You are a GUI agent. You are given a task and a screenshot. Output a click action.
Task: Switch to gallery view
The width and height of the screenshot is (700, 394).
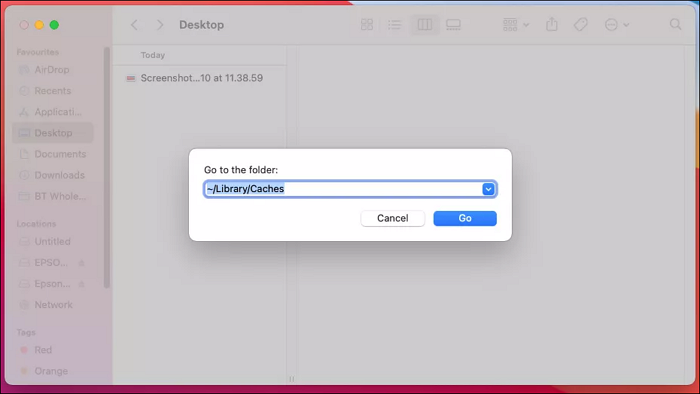(x=453, y=25)
